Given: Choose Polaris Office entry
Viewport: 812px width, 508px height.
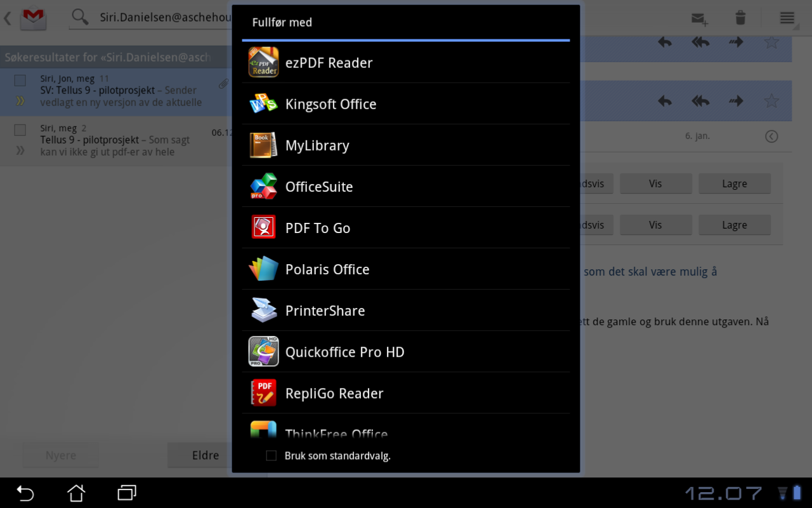Looking at the screenshot, I should click(x=406, y=269).
